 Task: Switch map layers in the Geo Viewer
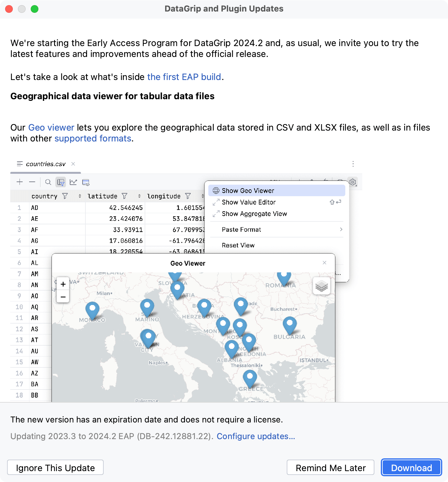point(322,286)
